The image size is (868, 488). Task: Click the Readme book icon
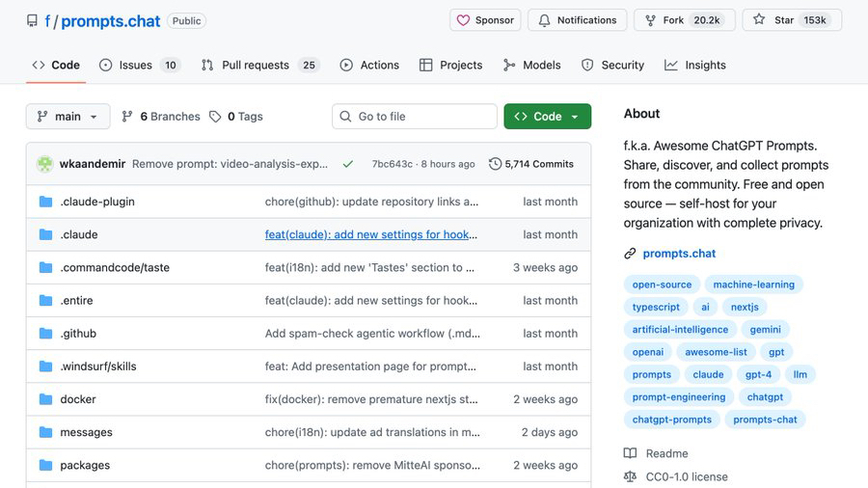coord(631,453)
